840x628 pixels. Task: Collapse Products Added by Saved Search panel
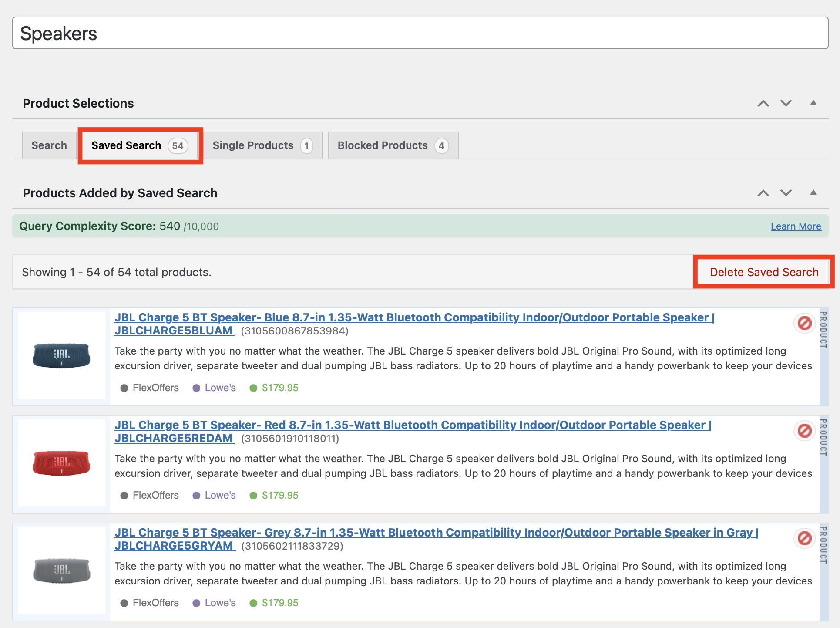813,192
